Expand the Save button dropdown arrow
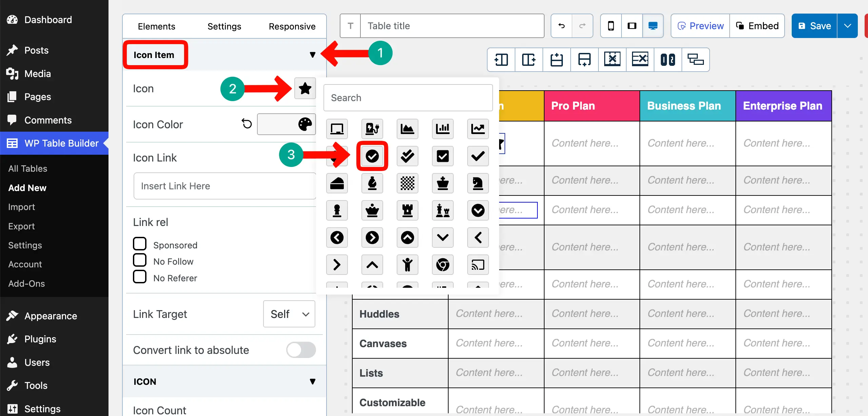This screenshot has width=868, height=416. [x=847, y=26]
